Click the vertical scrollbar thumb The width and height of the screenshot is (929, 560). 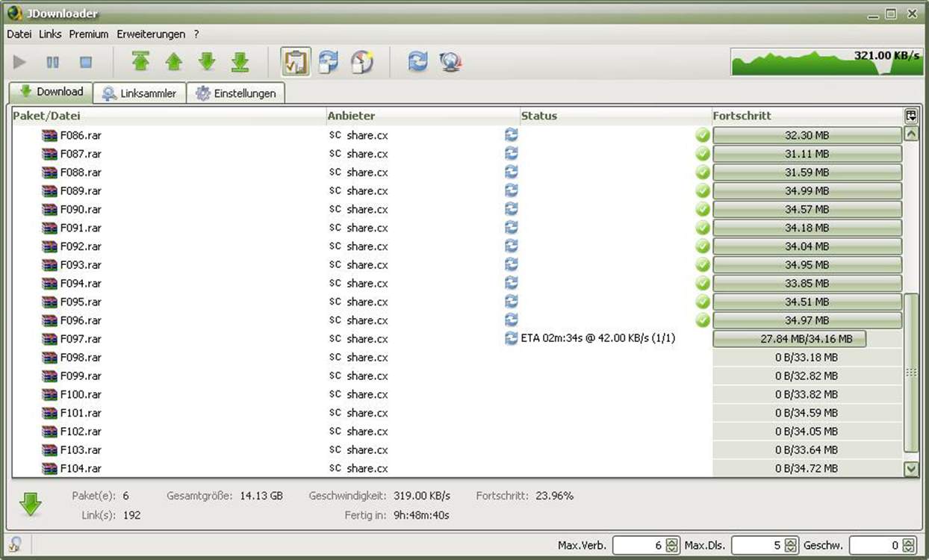pyautogui.click(x=911, y=373)
